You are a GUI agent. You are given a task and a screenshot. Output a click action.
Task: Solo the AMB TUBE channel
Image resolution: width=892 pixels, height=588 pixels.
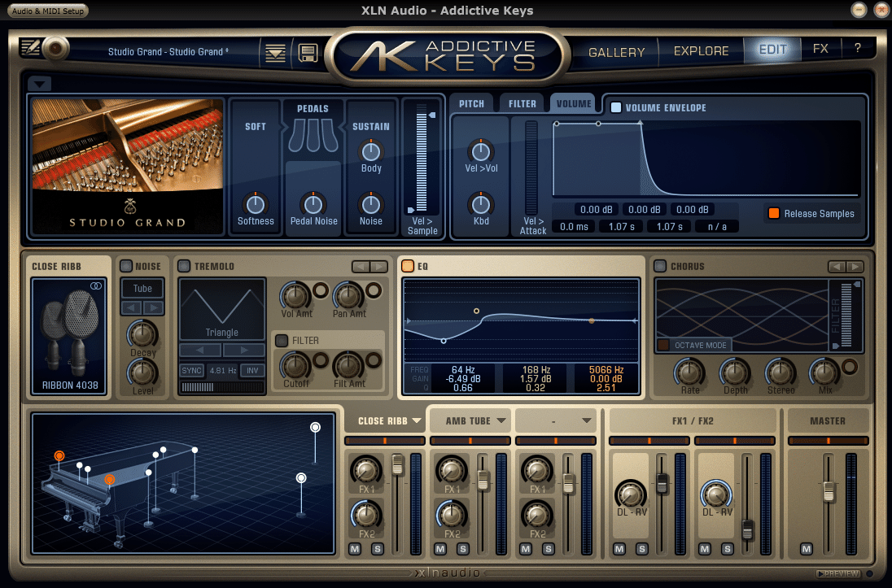462,549
